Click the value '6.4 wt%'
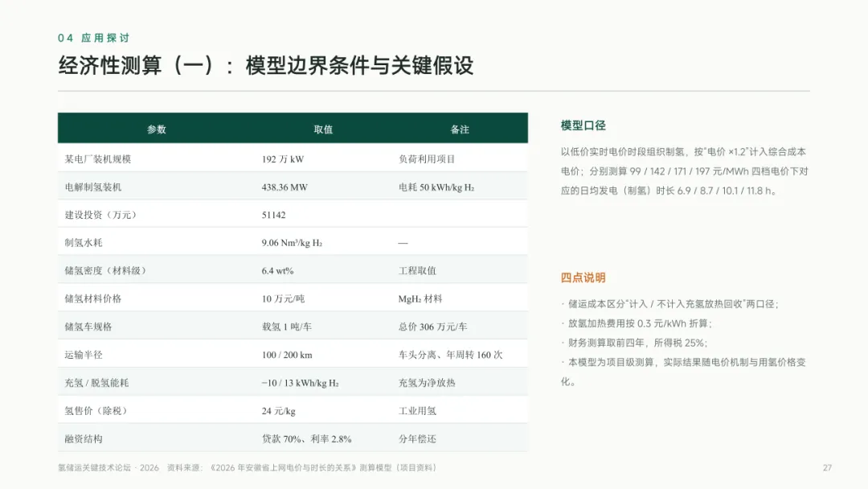This screenshot has width=868, height=489. click(277, 271)
